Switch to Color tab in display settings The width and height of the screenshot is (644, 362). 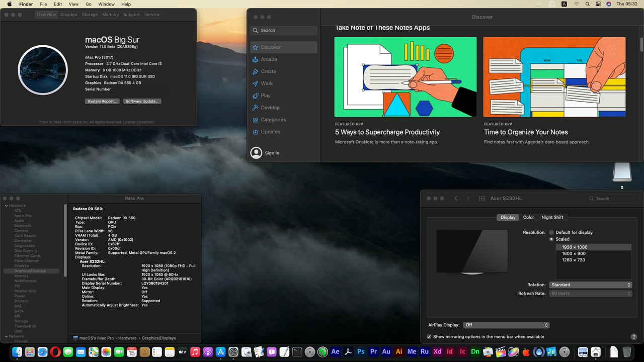[528, 217]
